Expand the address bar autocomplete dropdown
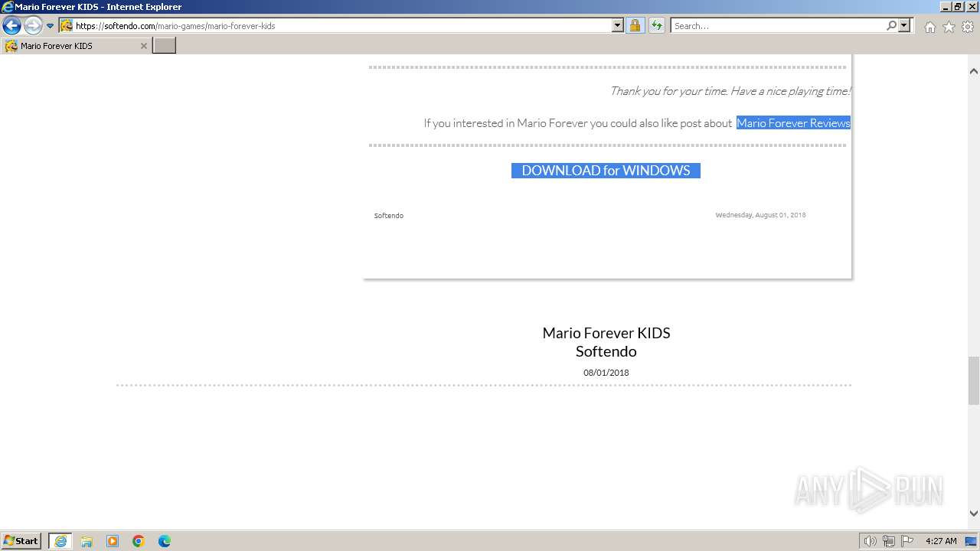Screen dimensions: 980x551 click(618, 25)
